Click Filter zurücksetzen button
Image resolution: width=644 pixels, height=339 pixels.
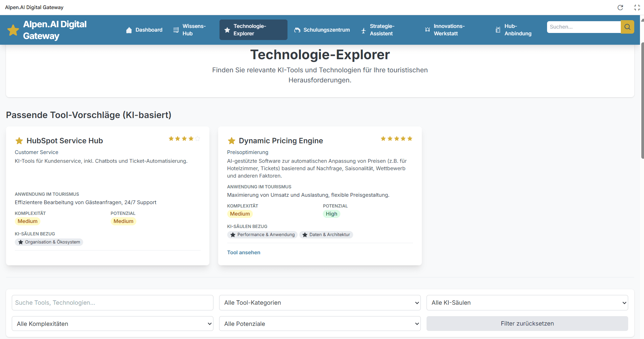pos(527,324)
